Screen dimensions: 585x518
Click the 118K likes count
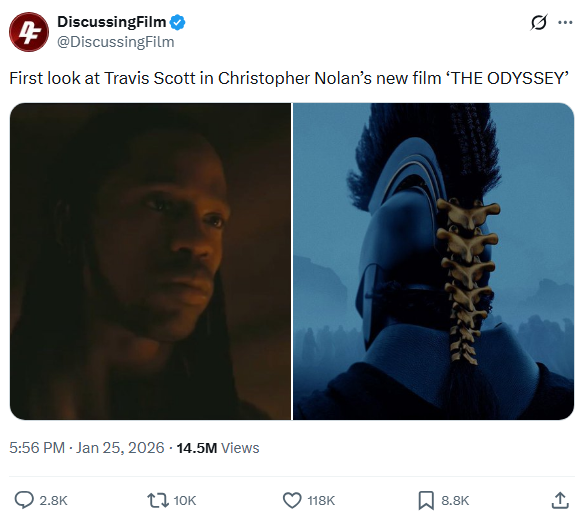(321, 500)
